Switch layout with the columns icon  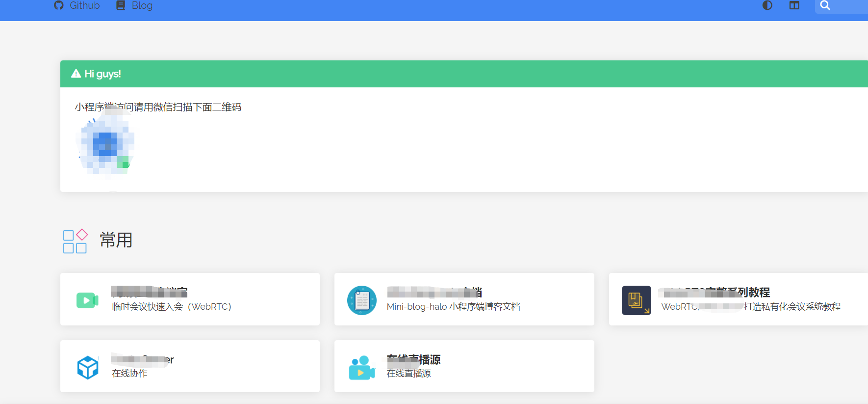tap(794, 5)
